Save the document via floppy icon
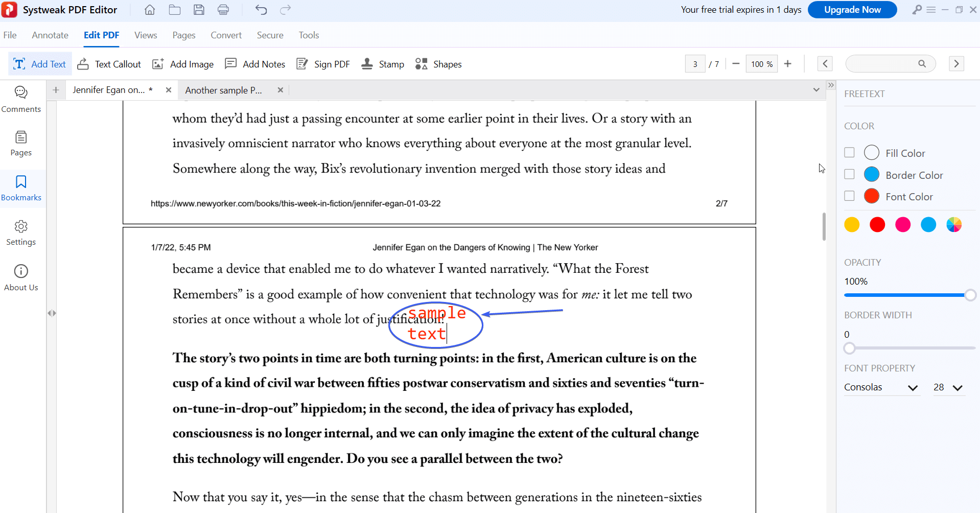980x513 pixels. click(x=199, y=10)
